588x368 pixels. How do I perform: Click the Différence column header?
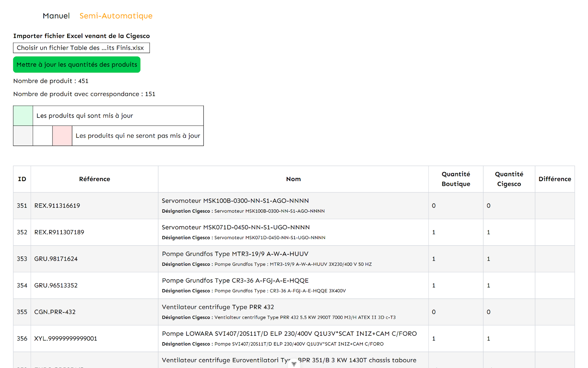(x=555, y=179)
